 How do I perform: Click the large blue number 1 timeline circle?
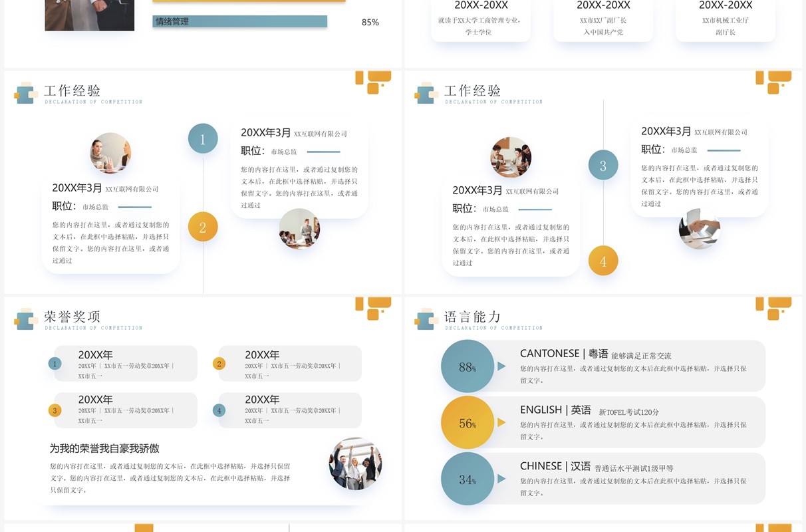[x=203, y=139]
